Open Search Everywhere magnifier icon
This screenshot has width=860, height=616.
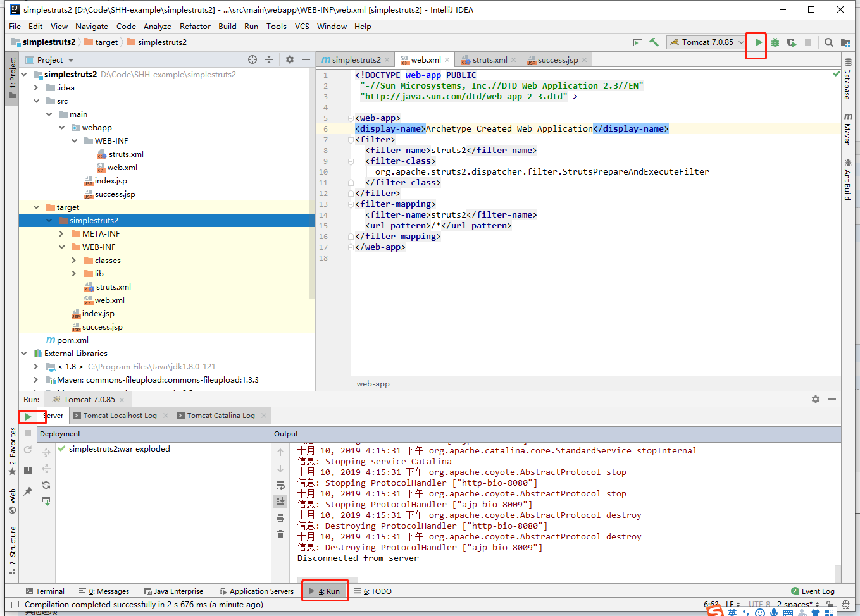(828, 42)
